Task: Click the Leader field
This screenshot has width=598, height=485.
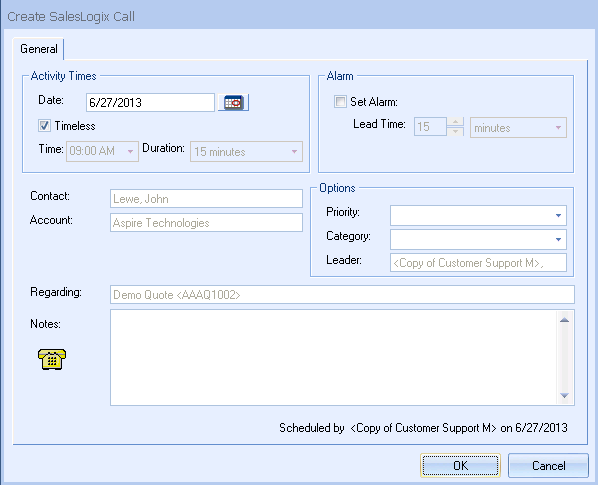Action: tap(478, 263)
